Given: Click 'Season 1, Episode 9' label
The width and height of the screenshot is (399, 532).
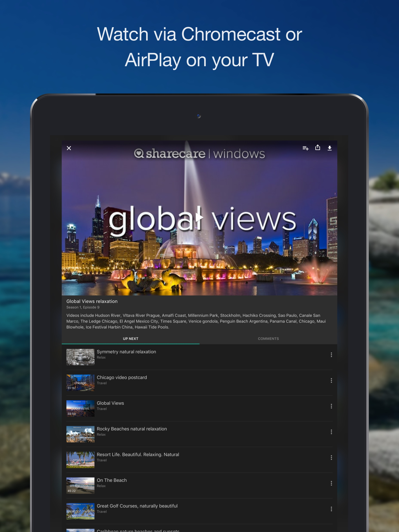Looking at the screenshot, I should coord(83,307).
